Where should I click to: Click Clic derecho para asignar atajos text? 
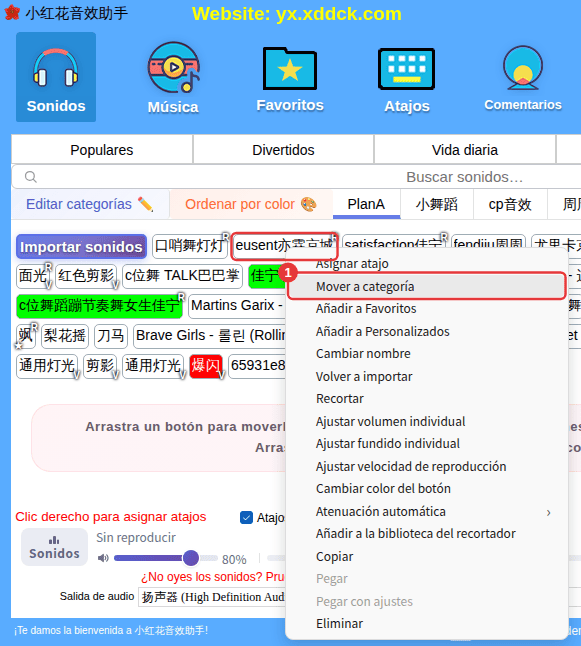[x=111, y=517]
